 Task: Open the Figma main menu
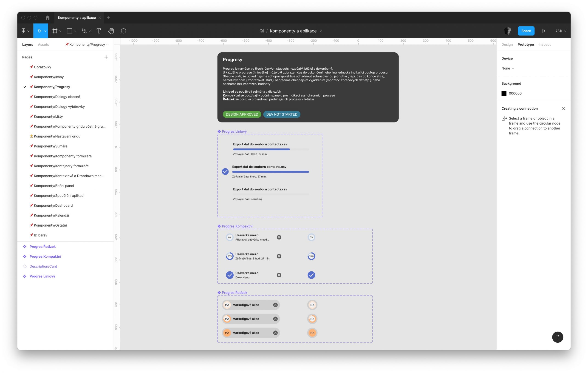[x=25, y=31]
